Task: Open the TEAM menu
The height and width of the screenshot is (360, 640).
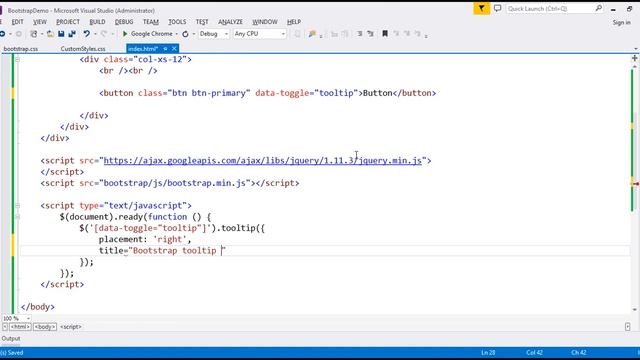Action: pos(151,22)
